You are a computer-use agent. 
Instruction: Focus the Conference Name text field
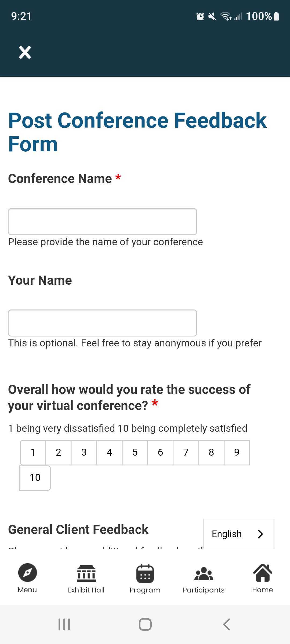pyautogui.click(x=102, y=222)
